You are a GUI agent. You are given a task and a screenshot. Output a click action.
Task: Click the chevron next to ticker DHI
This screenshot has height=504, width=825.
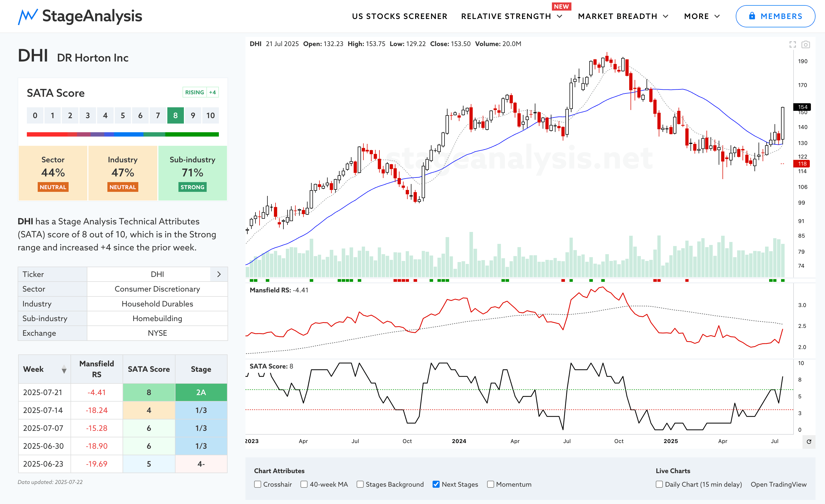(x=219, y=274)
